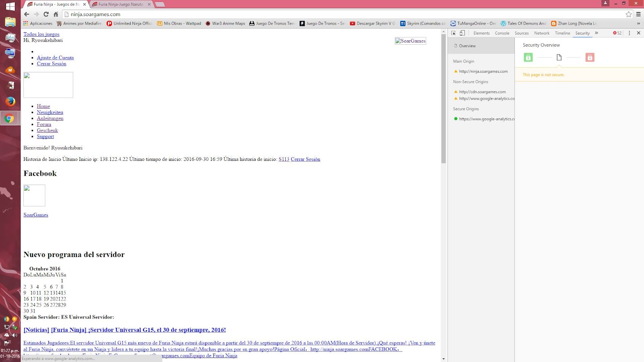Click the SoarGames logo image at top right of page
Image resolution: width=644 pixels, height=362 pixels.
point(411,41)
